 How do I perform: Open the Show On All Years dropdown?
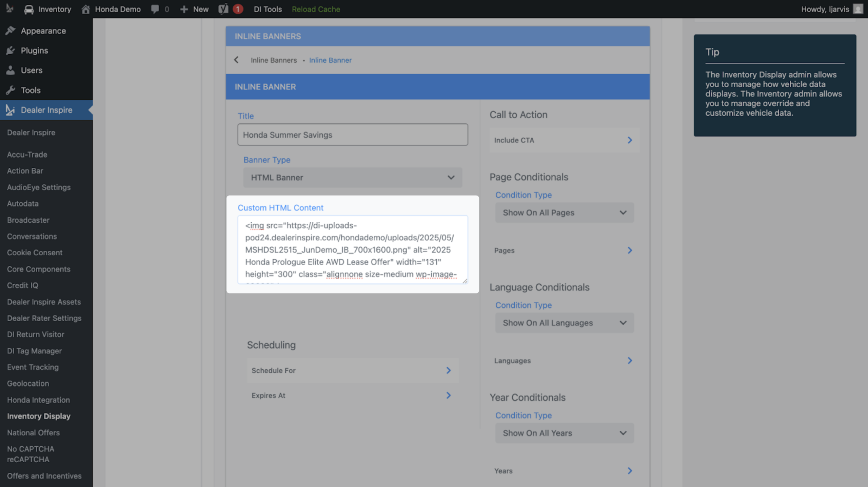(x=565, y=433)
